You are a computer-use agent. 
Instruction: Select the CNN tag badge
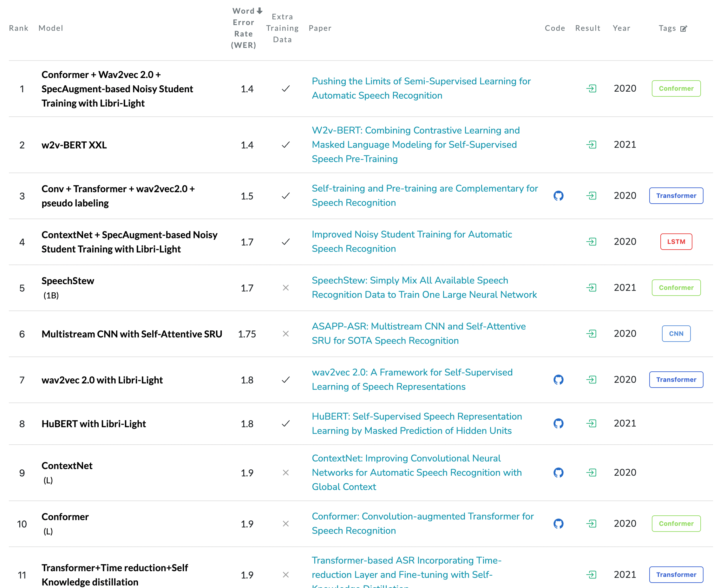coord(676,334)
